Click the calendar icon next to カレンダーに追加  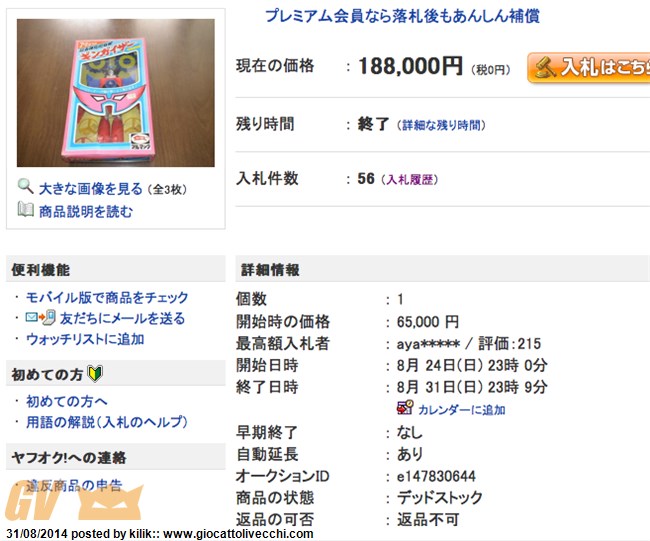405,408
